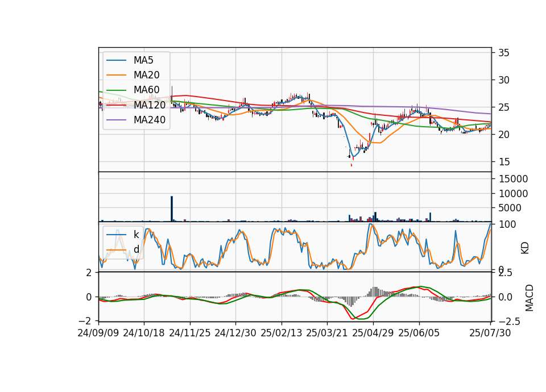Click the volume axis value 15000
Image resolution: width=546 pixels, height=392 pixels.
513,179
